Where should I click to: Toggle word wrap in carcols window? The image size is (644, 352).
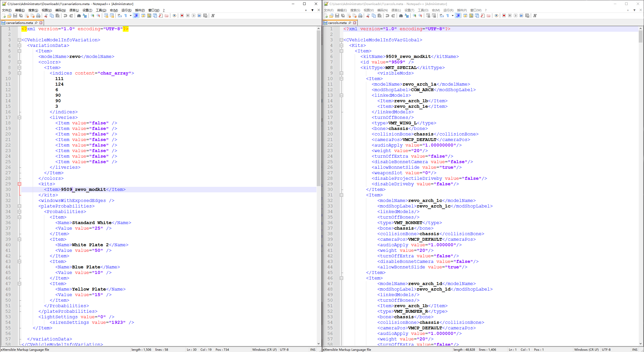(442, 16)
